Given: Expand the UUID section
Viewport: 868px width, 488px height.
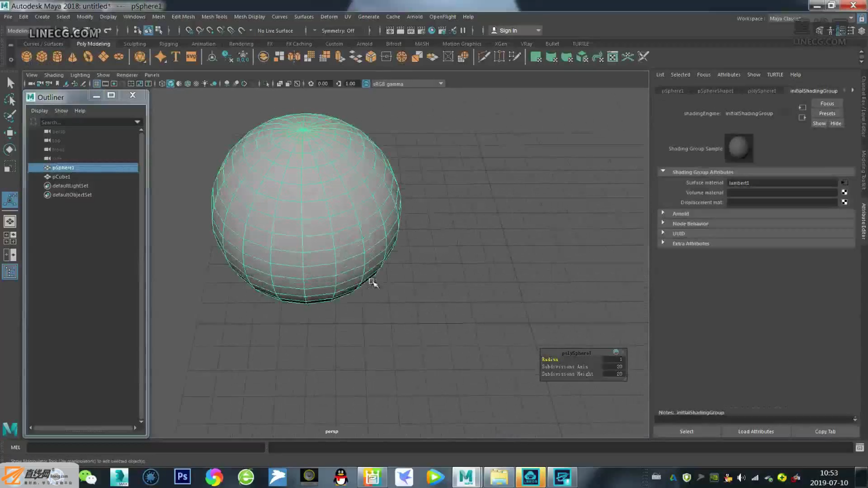Looking at the screenshot, I should [663, 233].
